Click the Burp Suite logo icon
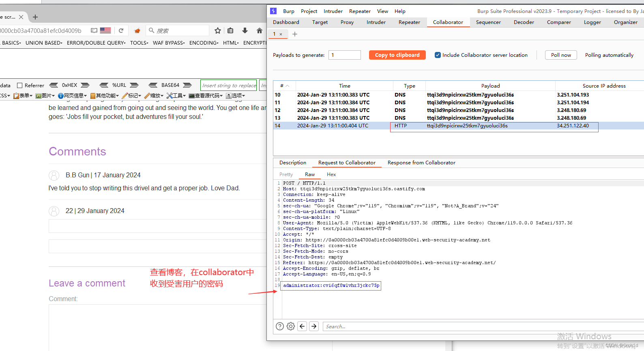 [273, 11]
